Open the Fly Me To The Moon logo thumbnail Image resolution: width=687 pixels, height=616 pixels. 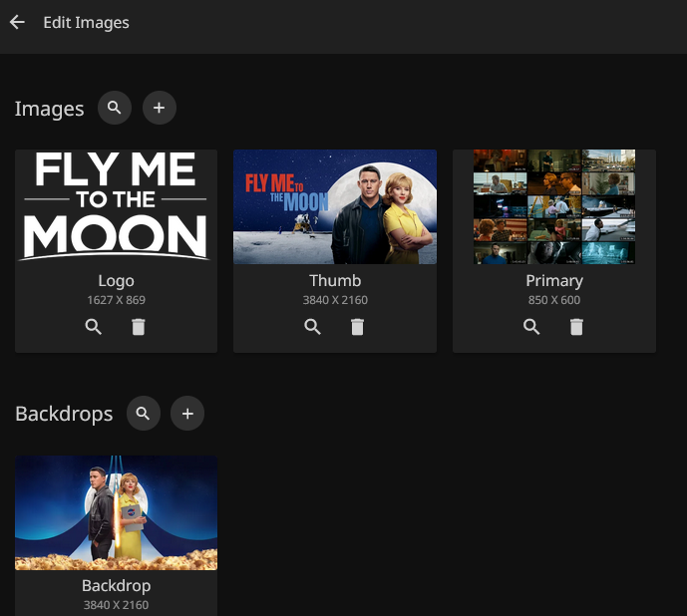116,206
